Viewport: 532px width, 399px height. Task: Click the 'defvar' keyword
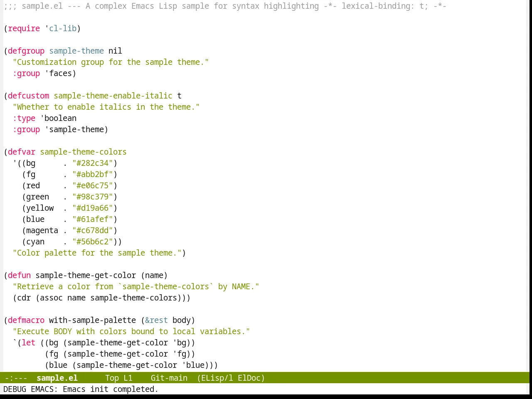[x=22, y=152]
